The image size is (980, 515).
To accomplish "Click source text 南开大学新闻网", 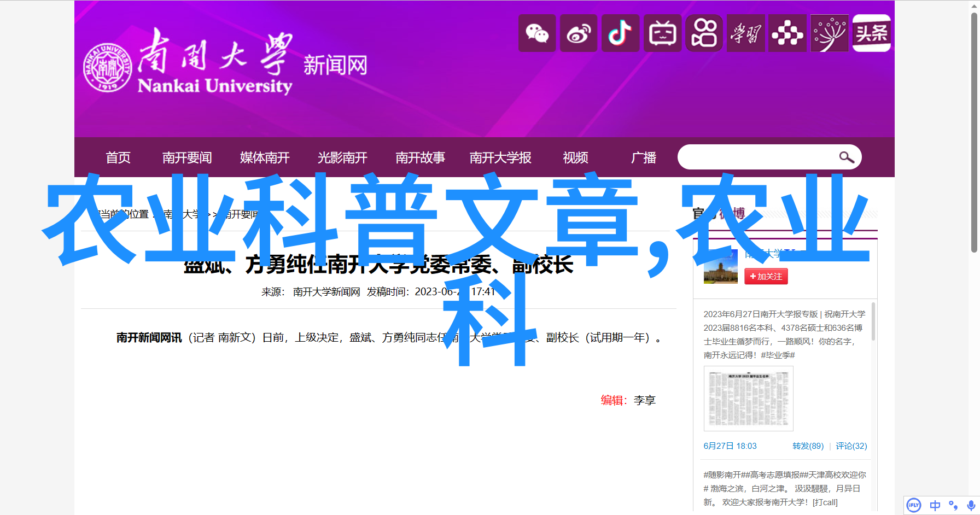I will point(326,292).
